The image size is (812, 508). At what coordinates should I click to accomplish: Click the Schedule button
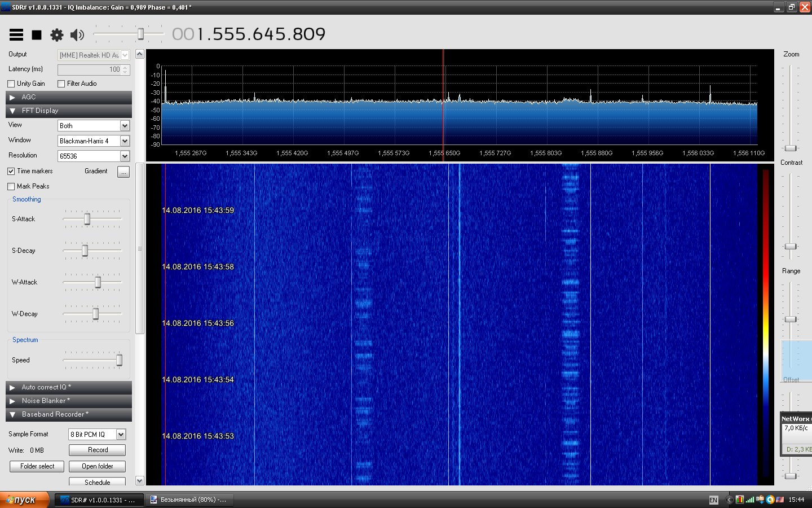pos(97,482)
